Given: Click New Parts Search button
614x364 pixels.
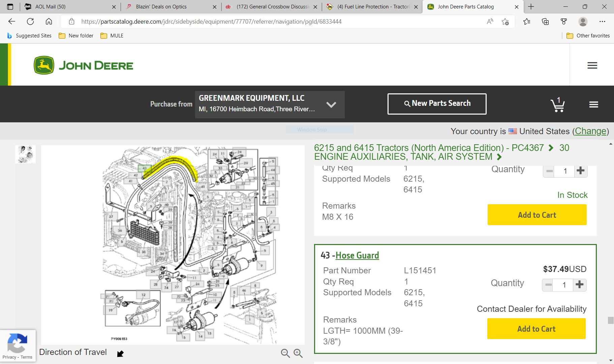Looking at the screenshot, I should coord(437,104).
